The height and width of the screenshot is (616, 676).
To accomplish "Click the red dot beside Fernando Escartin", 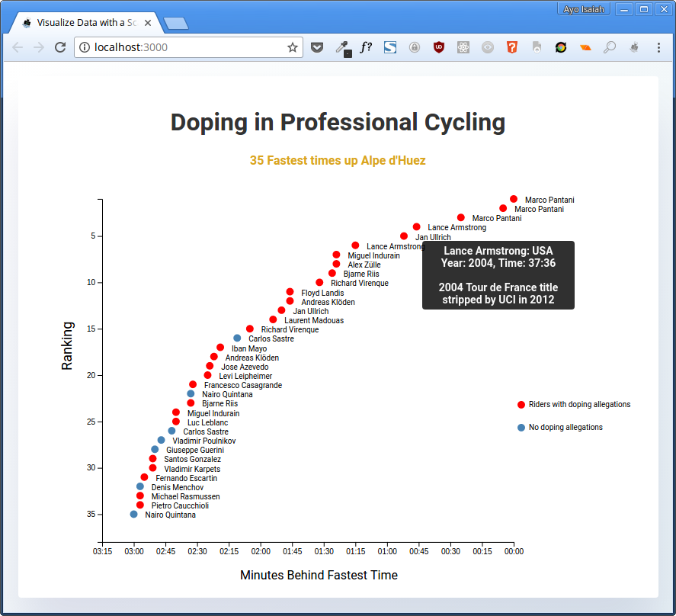I will pyautogui.click(x=145, y=477).
